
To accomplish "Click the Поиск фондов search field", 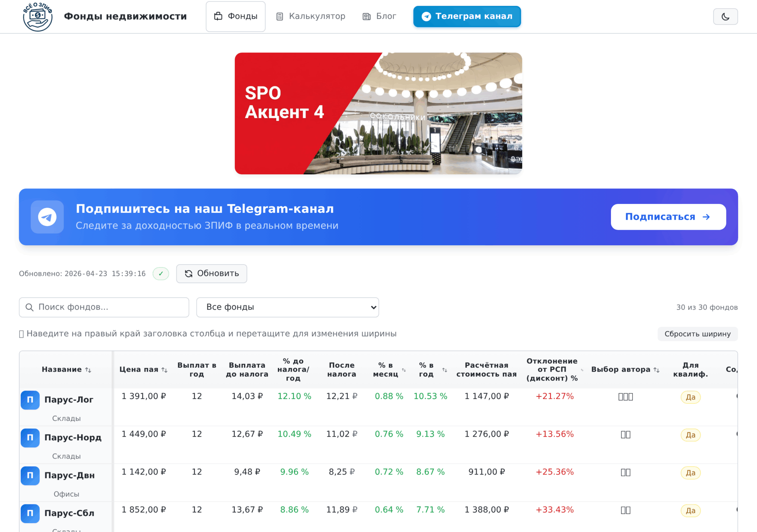I will click(x=104, y=307).
